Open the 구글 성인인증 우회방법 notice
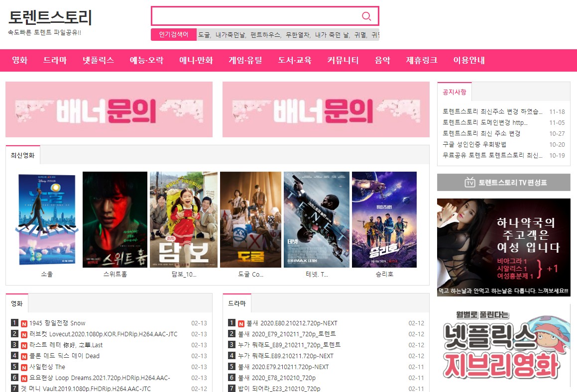Screen dimensions: 577x392 [x=474, y=144]
